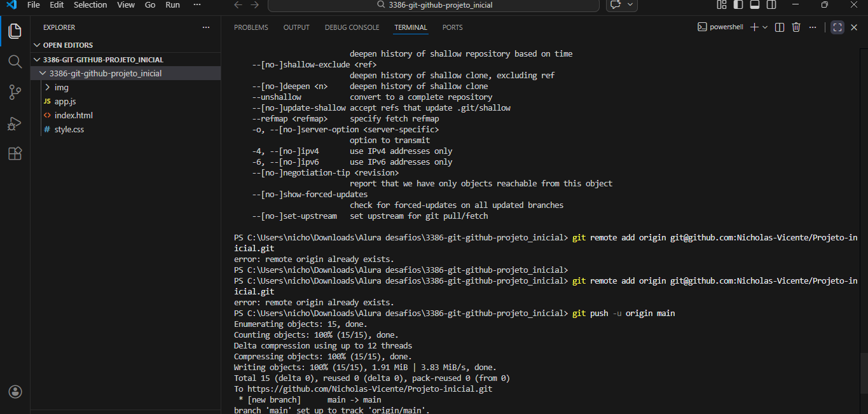Screen dimensions: 868x414
Task: Expand the OPEN EDITORS section
Action: point(126,45)
